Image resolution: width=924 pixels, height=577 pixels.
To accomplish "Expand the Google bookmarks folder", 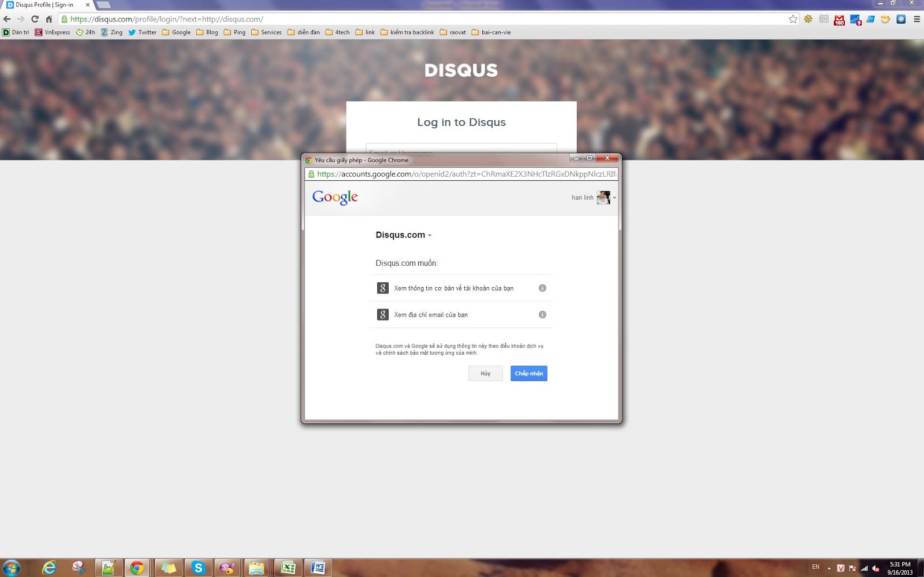I will [x=176, y=32].
